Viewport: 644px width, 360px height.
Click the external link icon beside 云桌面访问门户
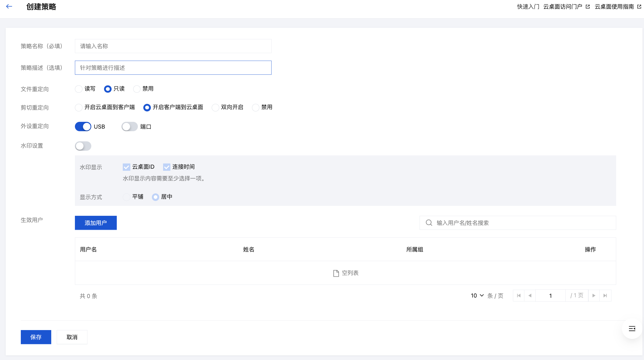click(588, 7)
